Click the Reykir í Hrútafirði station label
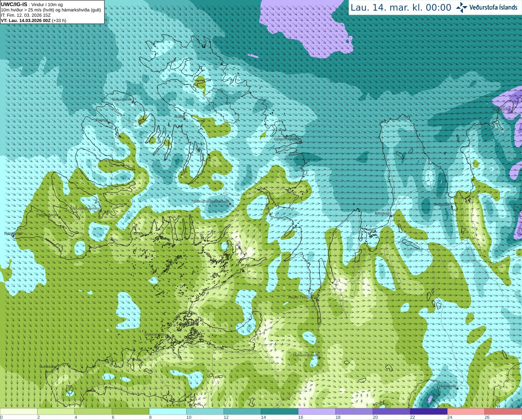 [302, 297]
